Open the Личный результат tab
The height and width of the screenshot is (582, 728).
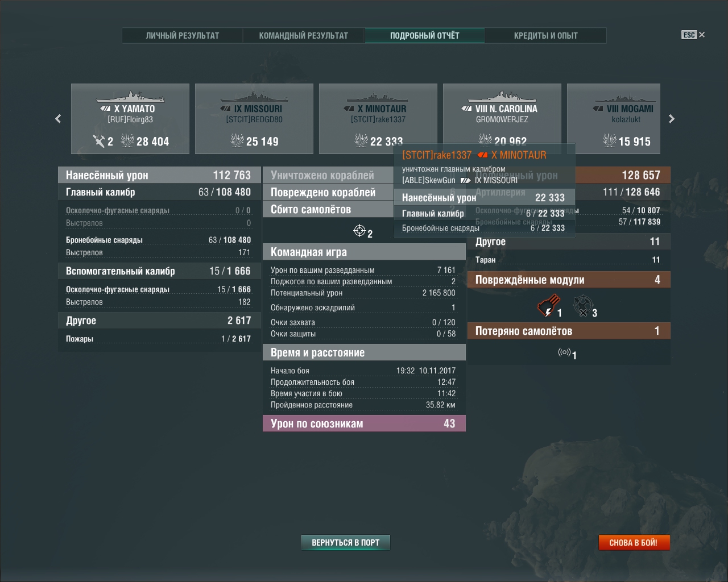tap(183, 35)
